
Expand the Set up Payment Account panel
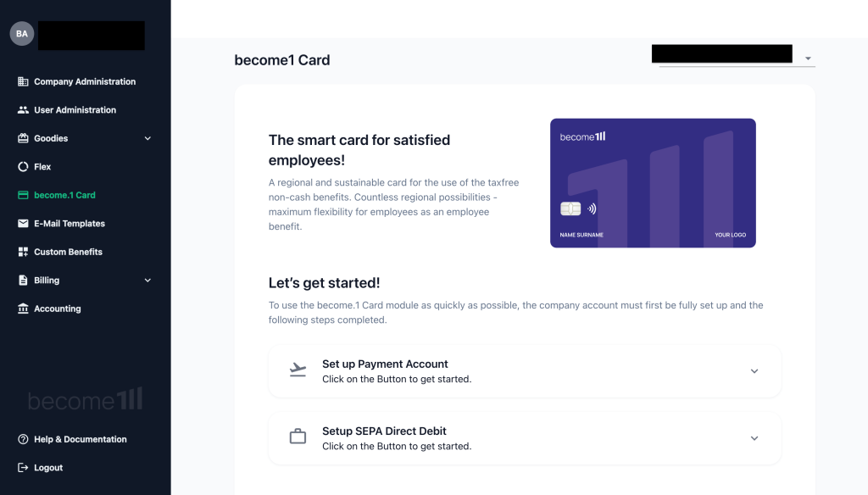(524, 371)
